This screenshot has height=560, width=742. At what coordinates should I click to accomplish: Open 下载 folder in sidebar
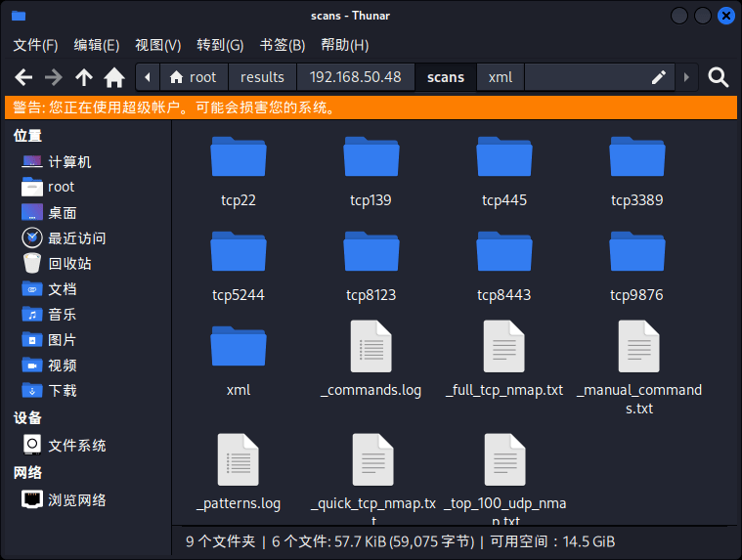(62, 390)
